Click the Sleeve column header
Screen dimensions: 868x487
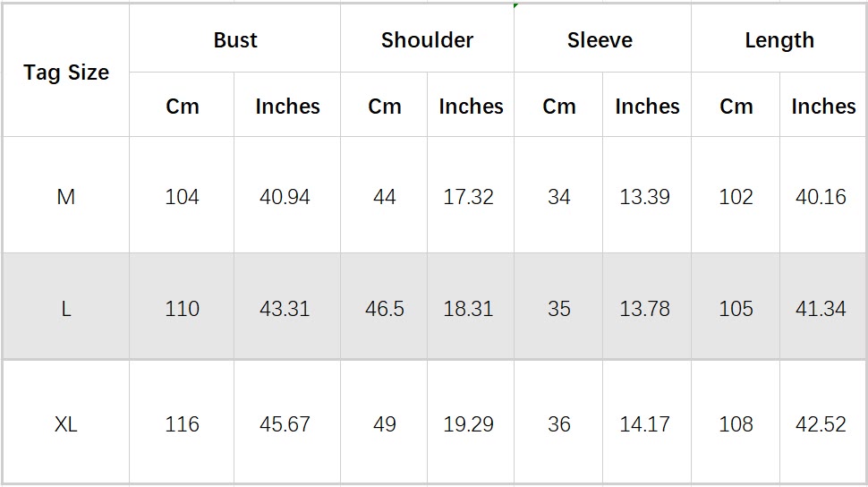600,40
